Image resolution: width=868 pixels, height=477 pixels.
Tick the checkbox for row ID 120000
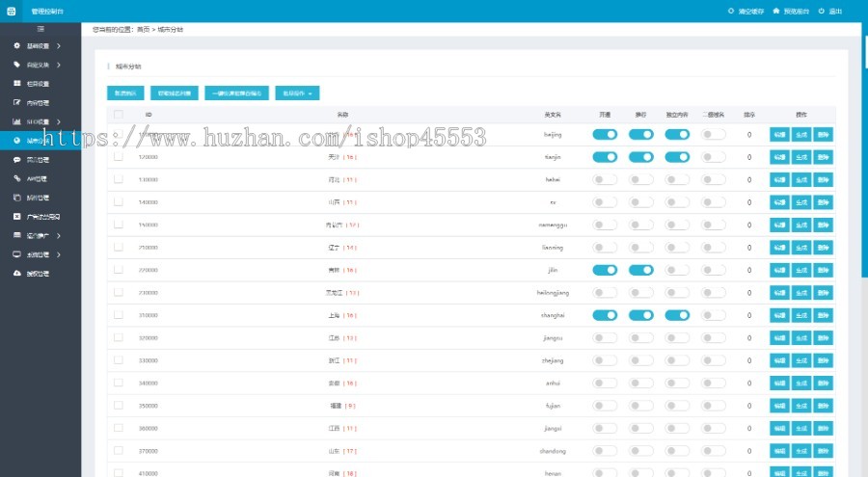pyautogui.click(x=119, y=157)
